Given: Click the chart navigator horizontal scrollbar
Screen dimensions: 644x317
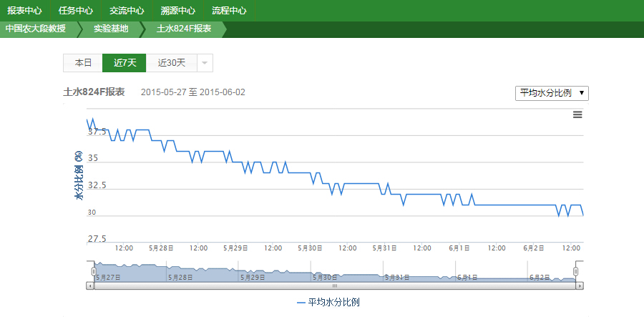Looking at the screenshot, I should coord(335,286).
